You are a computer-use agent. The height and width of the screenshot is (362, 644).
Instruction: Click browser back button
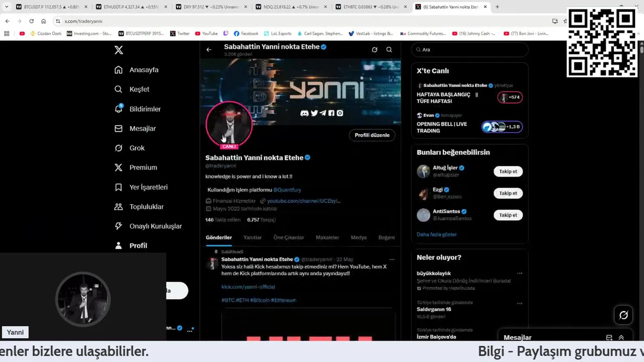[7, 21]
